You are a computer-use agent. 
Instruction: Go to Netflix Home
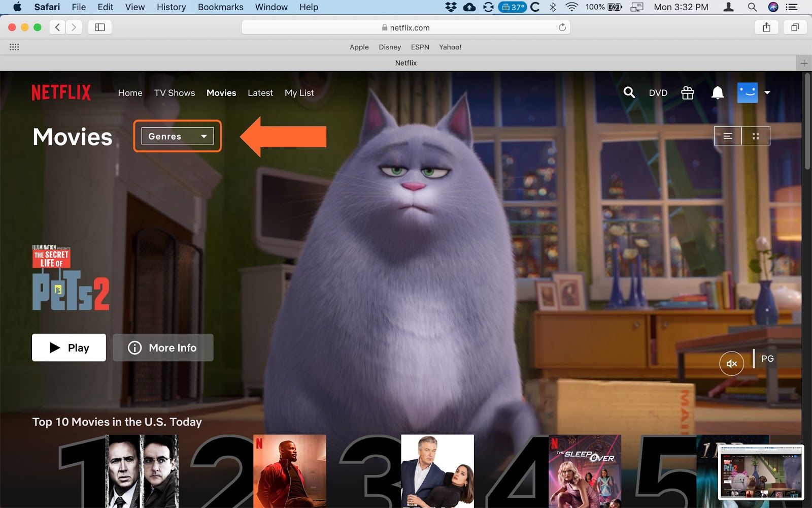(x=130, y=93)
